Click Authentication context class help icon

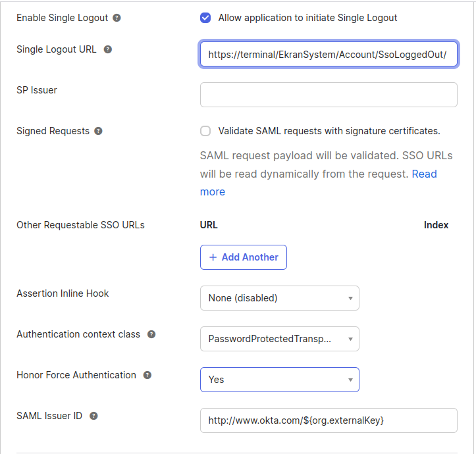click(151, 334)
